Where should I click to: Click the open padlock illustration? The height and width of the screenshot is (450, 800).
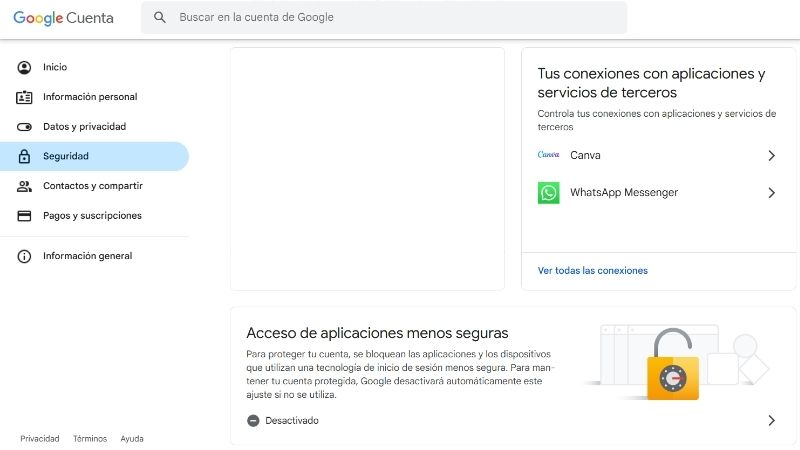[673, 364]
